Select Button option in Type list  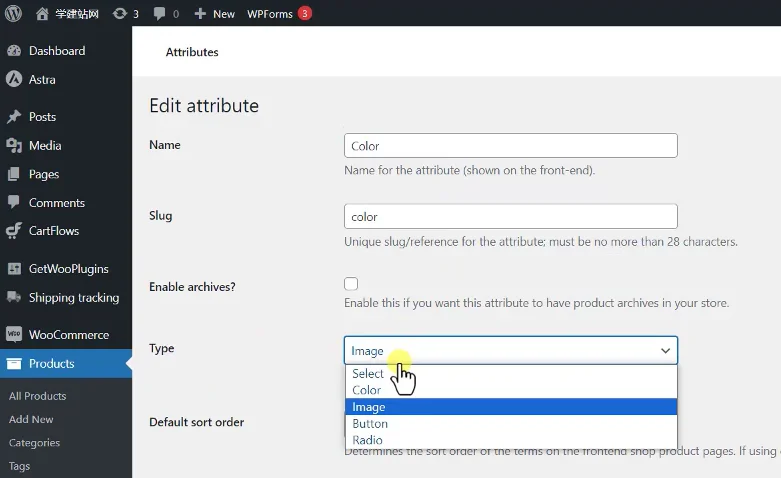click(370, 424)
